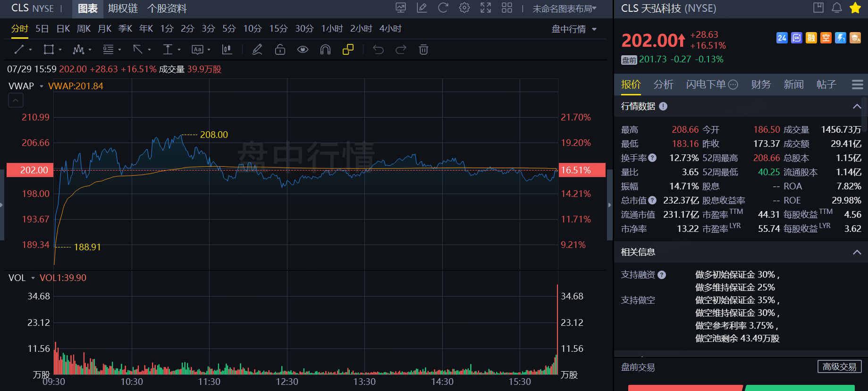
Task: Open the candlestick bar pattern tool
Action: (x=227, y=50)
